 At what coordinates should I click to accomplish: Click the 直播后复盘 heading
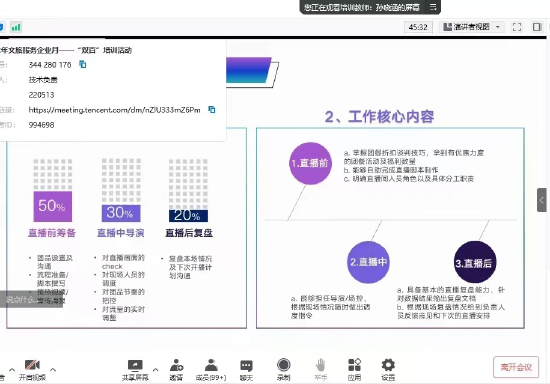point(189,233)
